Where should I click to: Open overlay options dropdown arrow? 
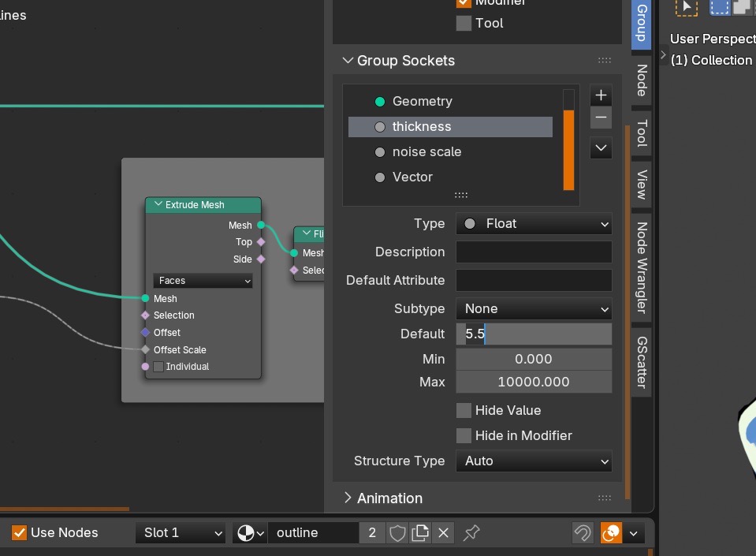tap(634, 533)
